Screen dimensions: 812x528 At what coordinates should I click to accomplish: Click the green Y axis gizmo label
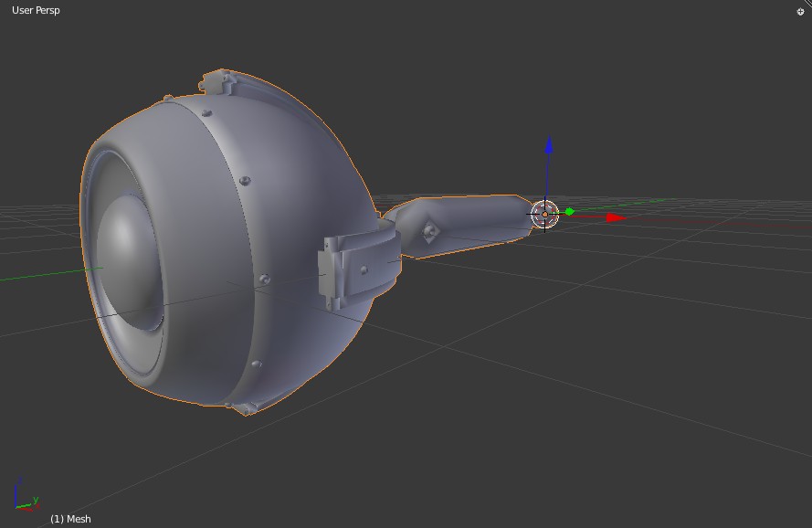click(36, 500)
